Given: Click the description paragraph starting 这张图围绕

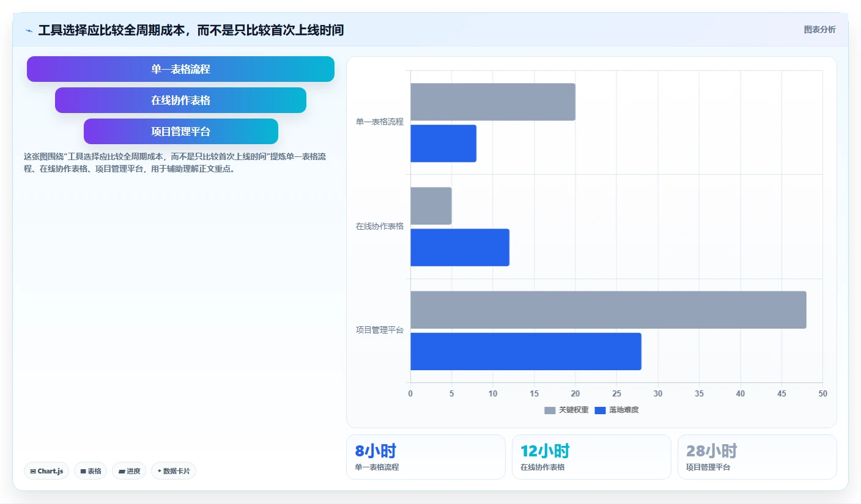Looking at the screenshot, I should [x=175, y=163].
